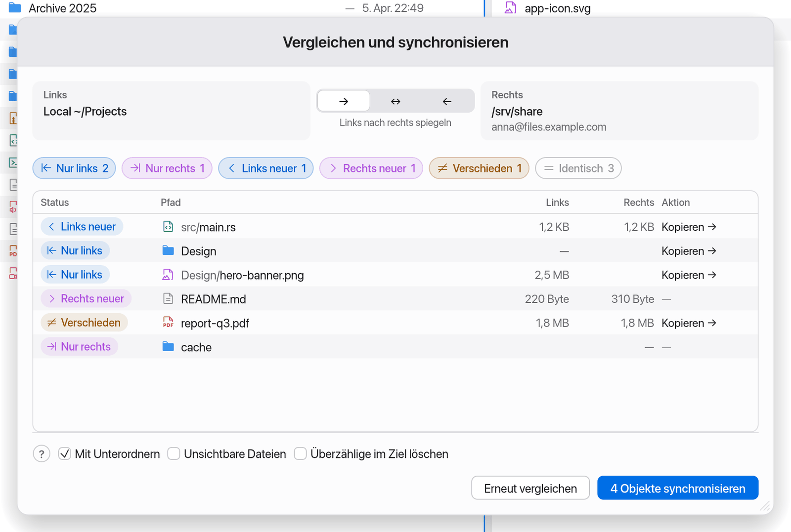
Task: Check 'Überzählige im Ziel löschen' checkbox
Action: click(x=300, y=453)
